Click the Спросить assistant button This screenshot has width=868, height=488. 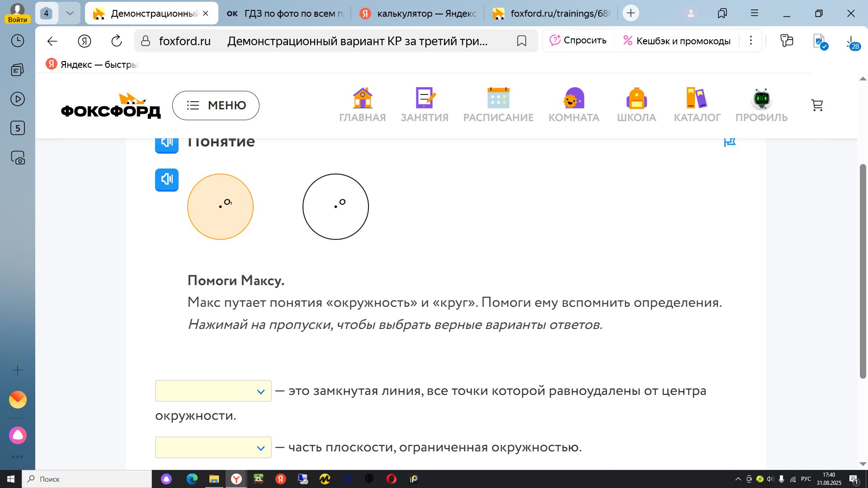(578, 40)
